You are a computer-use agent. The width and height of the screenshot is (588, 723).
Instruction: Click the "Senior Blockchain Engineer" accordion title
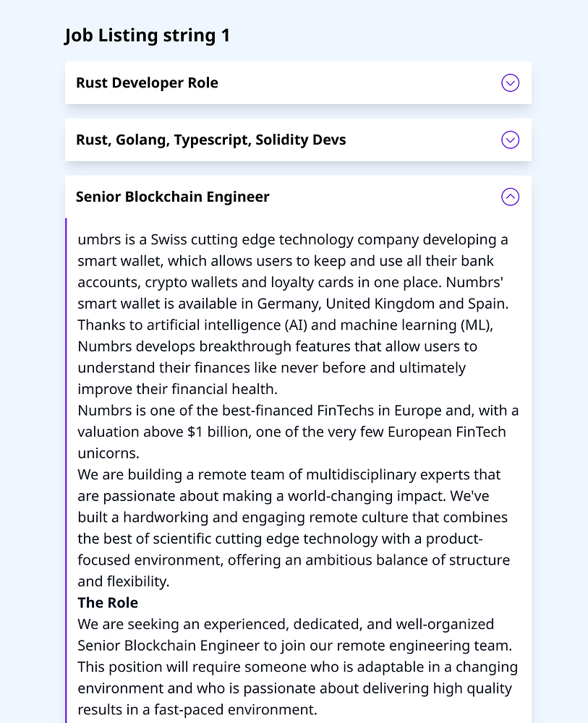(172, 197)
